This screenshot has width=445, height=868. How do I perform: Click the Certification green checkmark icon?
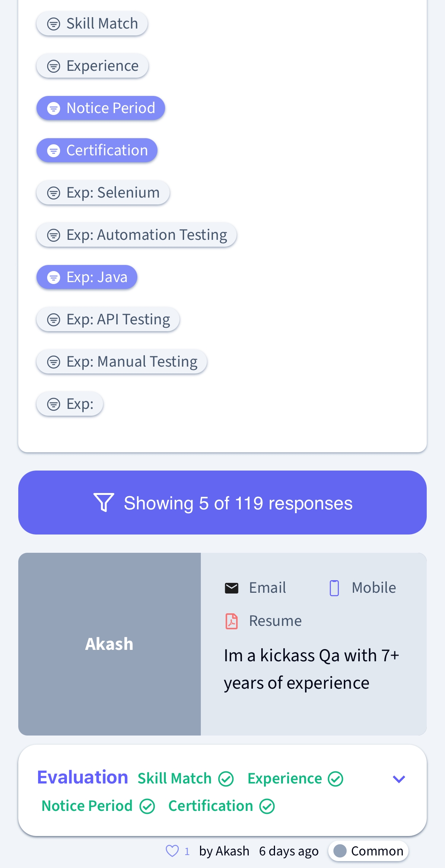[267, 806]
